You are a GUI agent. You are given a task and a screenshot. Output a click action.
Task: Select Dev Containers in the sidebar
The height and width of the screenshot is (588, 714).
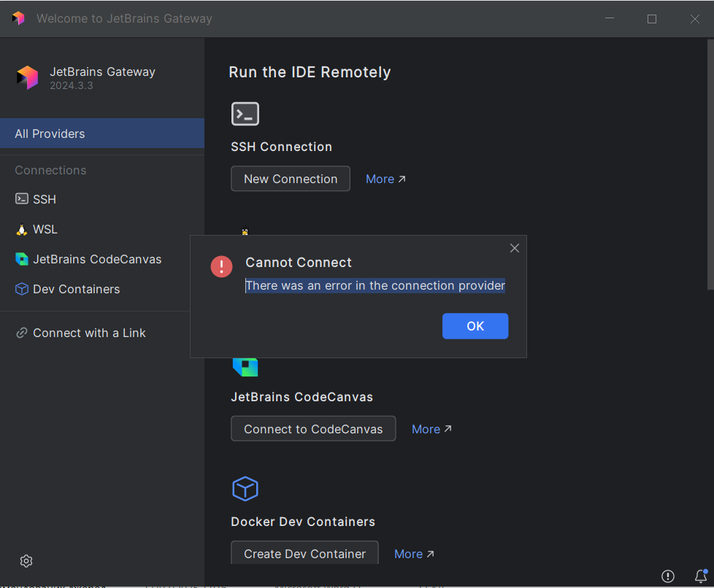tap(76, 289)
